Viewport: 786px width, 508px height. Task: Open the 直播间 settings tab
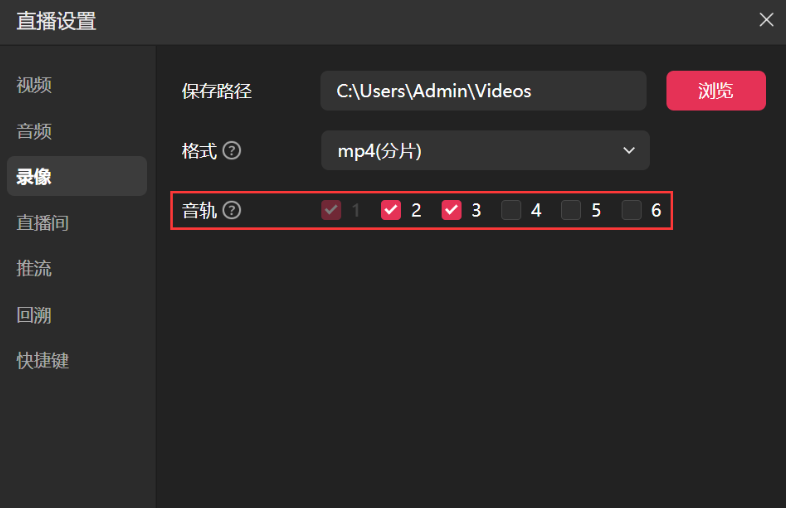click(x=43, y=223)
